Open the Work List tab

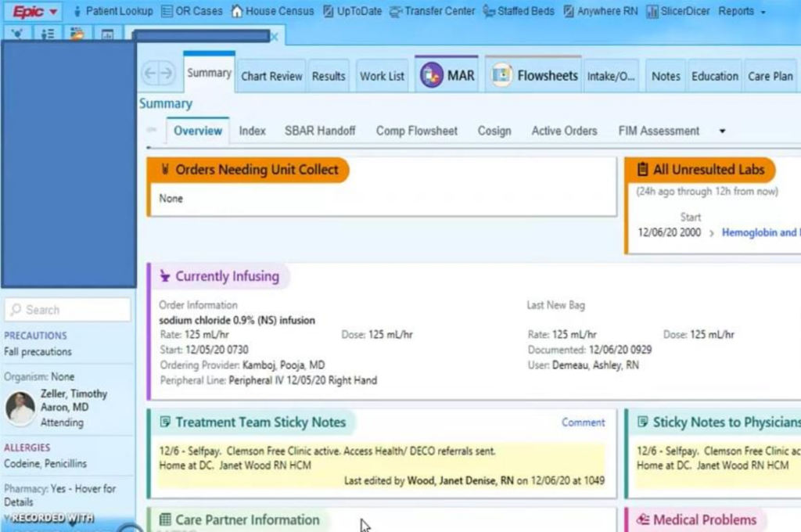(382, 76)
